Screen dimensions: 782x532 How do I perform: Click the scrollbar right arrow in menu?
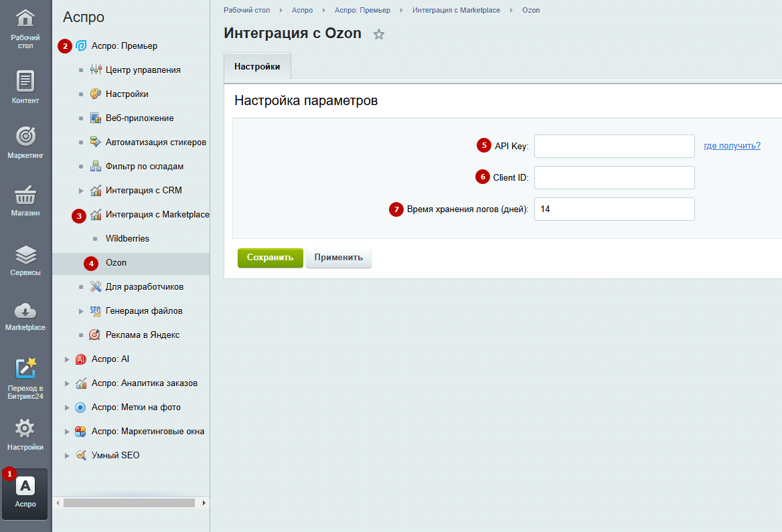pos(204,503)
